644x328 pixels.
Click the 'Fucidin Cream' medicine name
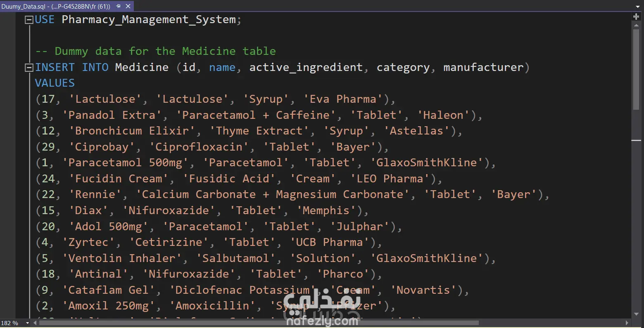pyautogui.click(x=118, y=179)
